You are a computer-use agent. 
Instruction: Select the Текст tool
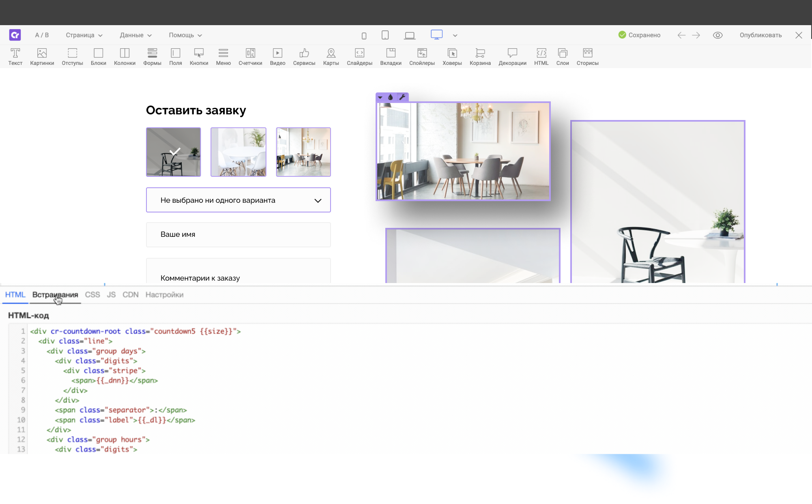[15, 57]
